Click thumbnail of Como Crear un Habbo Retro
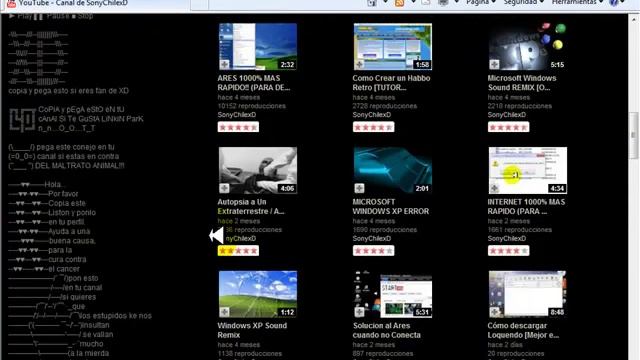 (x=393, y=47)
